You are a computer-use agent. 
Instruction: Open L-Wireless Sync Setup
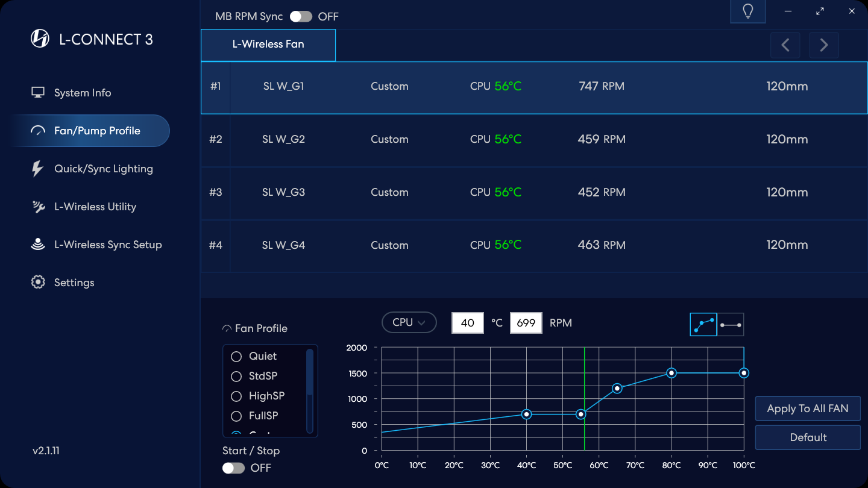coord(108,245)
